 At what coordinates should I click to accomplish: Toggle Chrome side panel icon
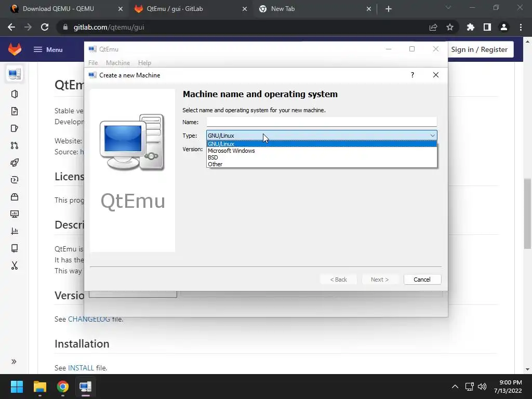pyautogui.click(x=487, y=27)
